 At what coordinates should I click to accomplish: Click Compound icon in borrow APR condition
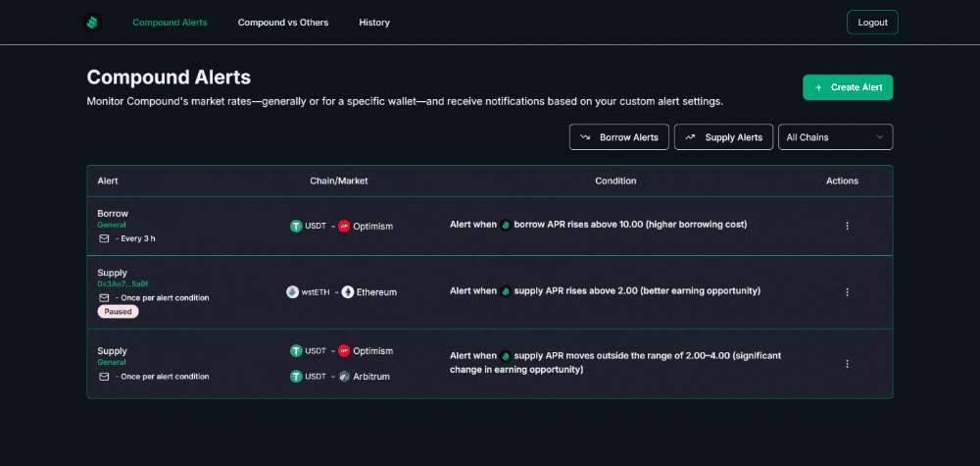click(506, 225)
